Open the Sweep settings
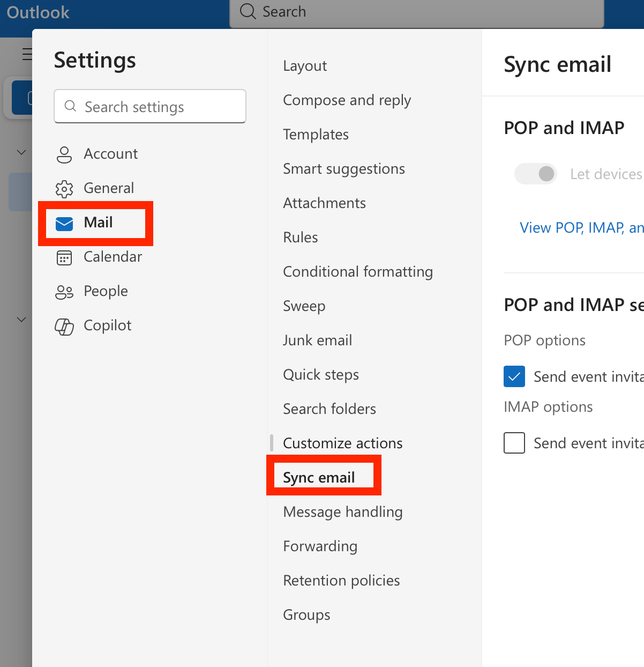This screenshot has width=644, height=667. click(304, 306)
